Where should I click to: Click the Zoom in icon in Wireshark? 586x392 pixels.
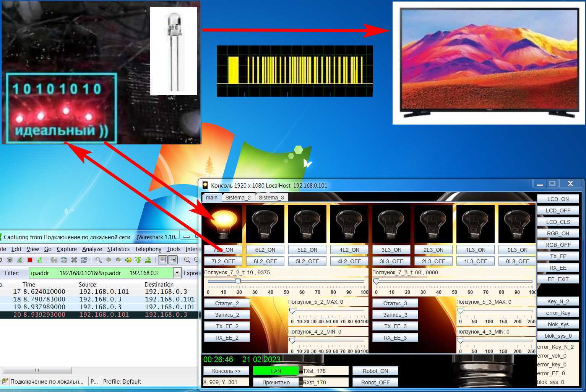187,260
